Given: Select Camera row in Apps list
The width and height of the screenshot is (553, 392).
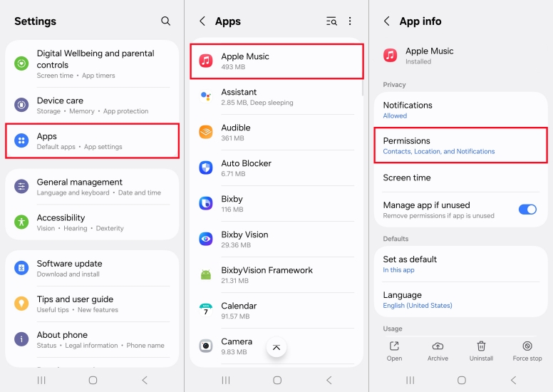Looking at the screenshot, I should 276,346.
